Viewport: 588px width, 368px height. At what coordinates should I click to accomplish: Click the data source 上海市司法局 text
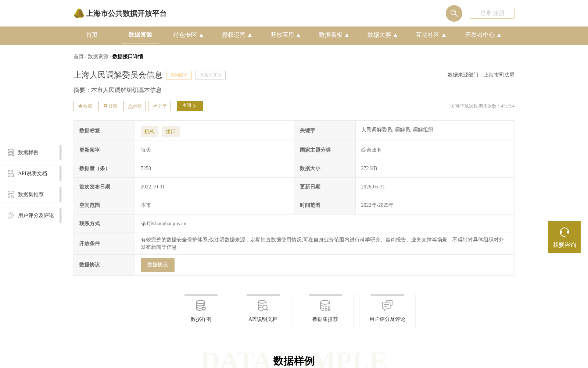499,75
